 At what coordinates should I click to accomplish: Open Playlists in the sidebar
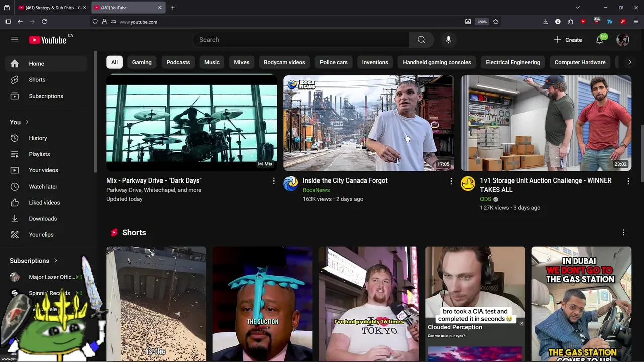[46, 154]
